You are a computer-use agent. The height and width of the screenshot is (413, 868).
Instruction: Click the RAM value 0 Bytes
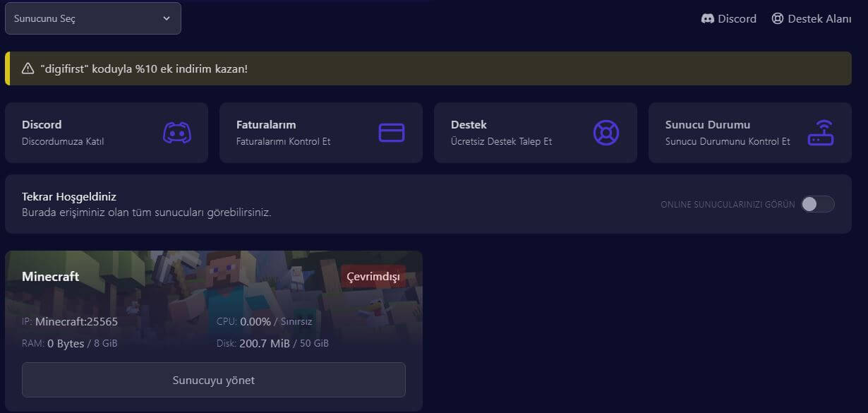[x=66, y=344]
